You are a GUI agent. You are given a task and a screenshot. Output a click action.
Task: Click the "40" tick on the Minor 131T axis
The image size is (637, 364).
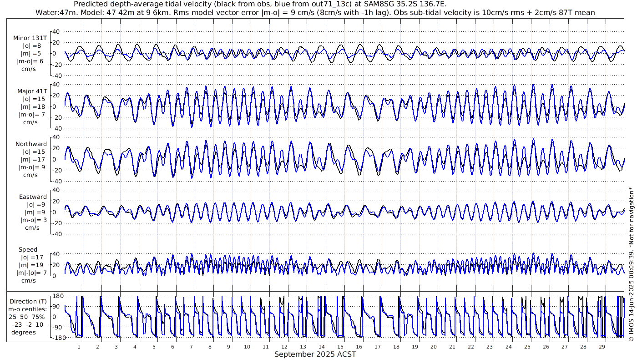[57, 32]
